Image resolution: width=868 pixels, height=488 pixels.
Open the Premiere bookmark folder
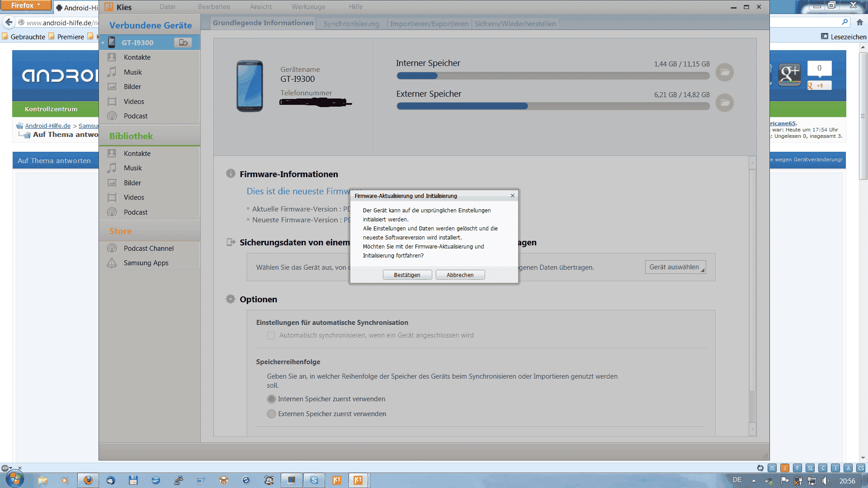[x=66, y=37]
